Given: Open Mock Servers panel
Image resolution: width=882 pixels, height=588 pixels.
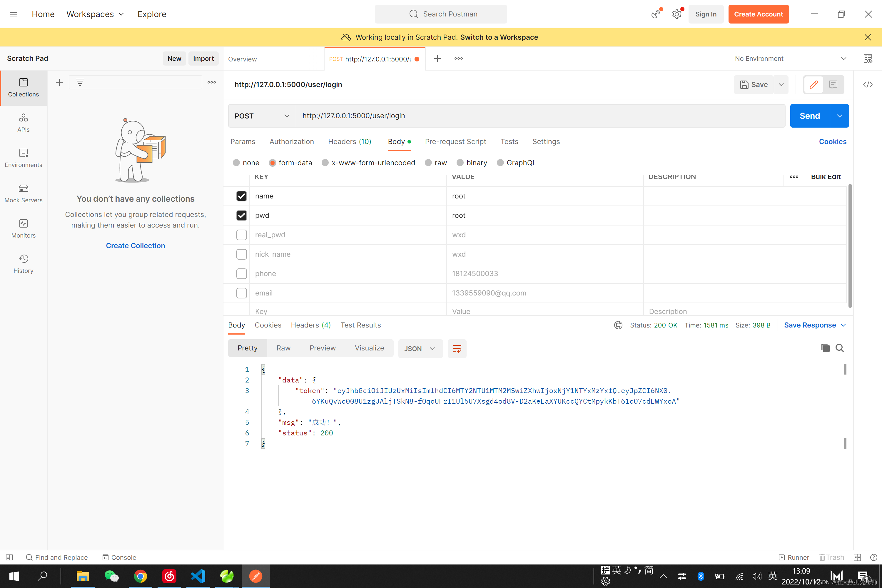Looking at the screenshot, I should click(x=23, y=192).
